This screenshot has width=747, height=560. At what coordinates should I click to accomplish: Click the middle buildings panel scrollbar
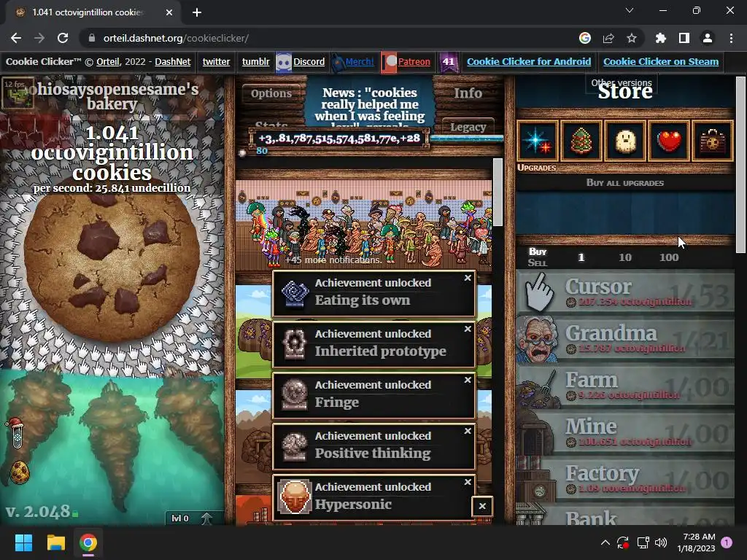click(x=498, y=192)
